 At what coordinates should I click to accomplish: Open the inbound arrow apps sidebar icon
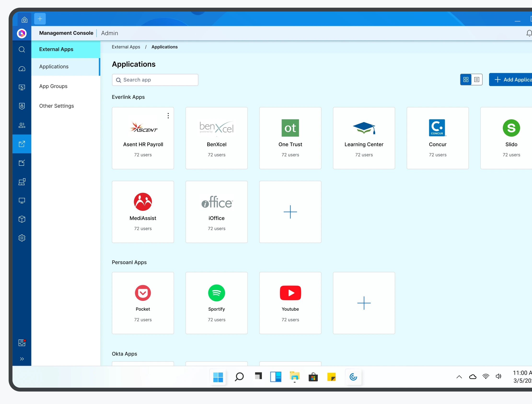(x=22, y=163)
